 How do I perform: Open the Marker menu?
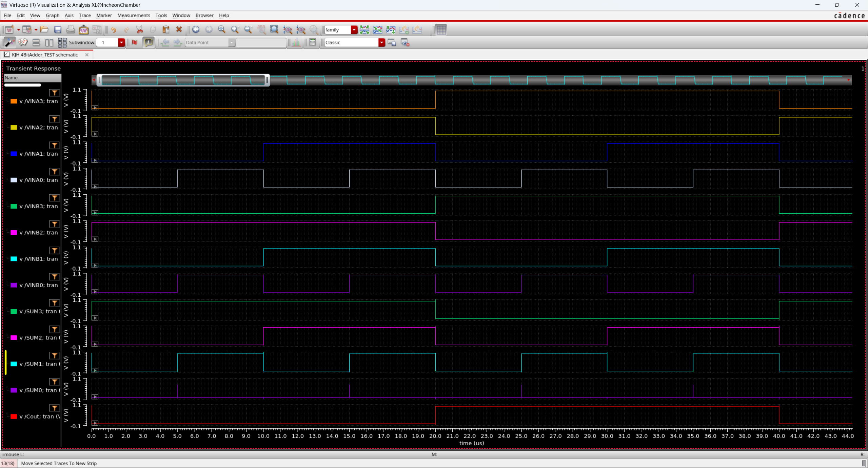(104, 15)
